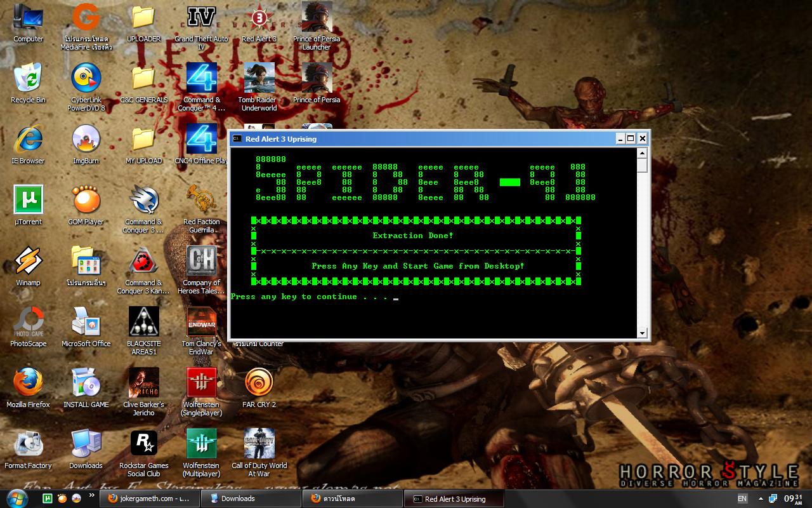
Task: Click the console vertical scrollbar thumb
Action: pos(642,166)
